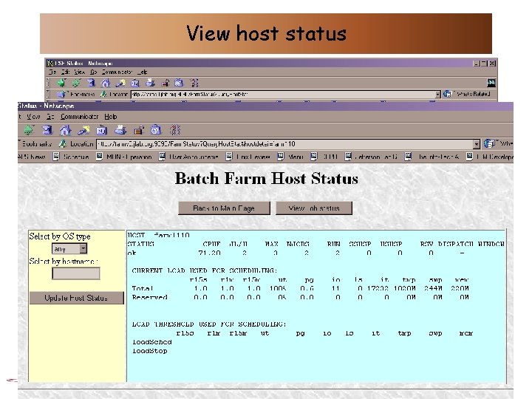Click Print icon in rear Netscape window
The height and width of the screenshot is (399, 532).
150,83
